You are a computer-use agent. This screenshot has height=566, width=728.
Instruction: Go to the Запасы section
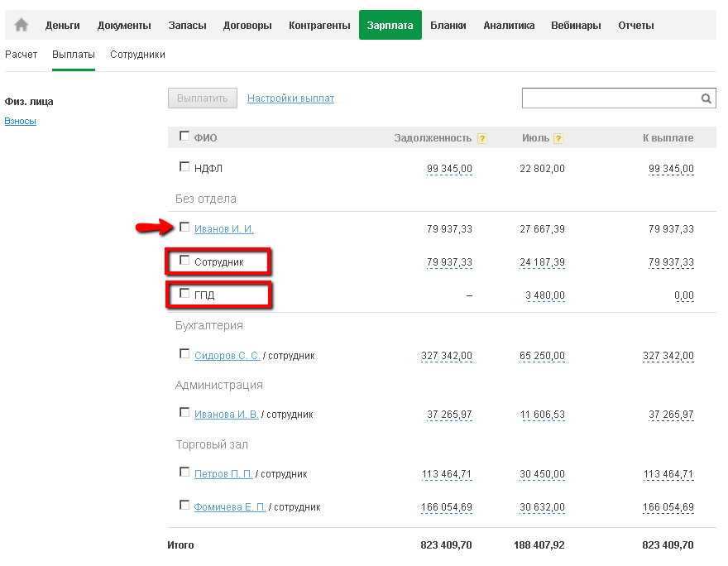point(187,26)
